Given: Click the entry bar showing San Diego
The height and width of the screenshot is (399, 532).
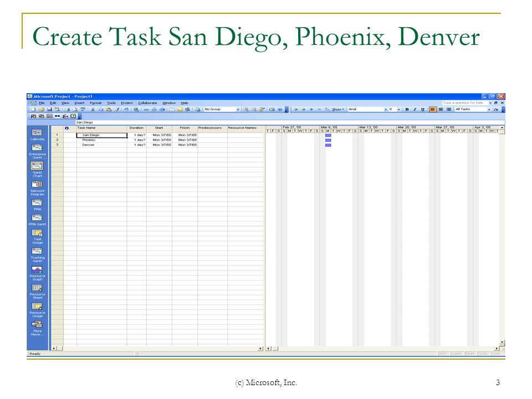Looking at the screenshot, I should pos(290,122).
